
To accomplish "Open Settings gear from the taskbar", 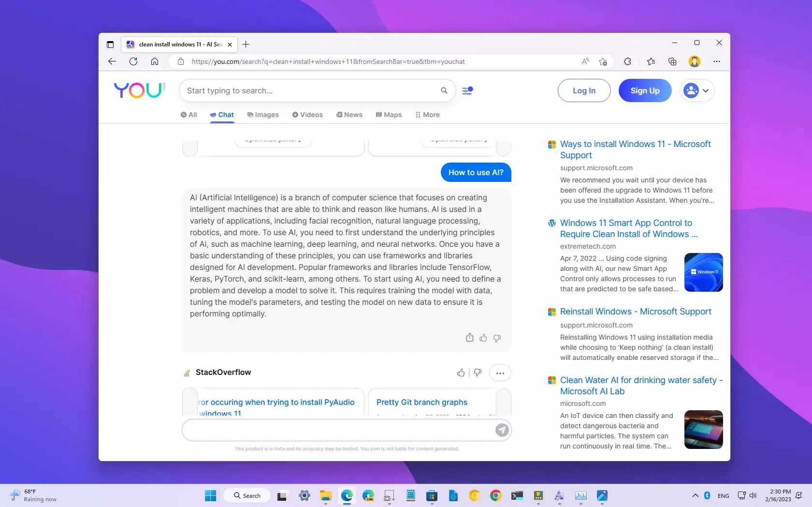I will click(x=304, y=495).
